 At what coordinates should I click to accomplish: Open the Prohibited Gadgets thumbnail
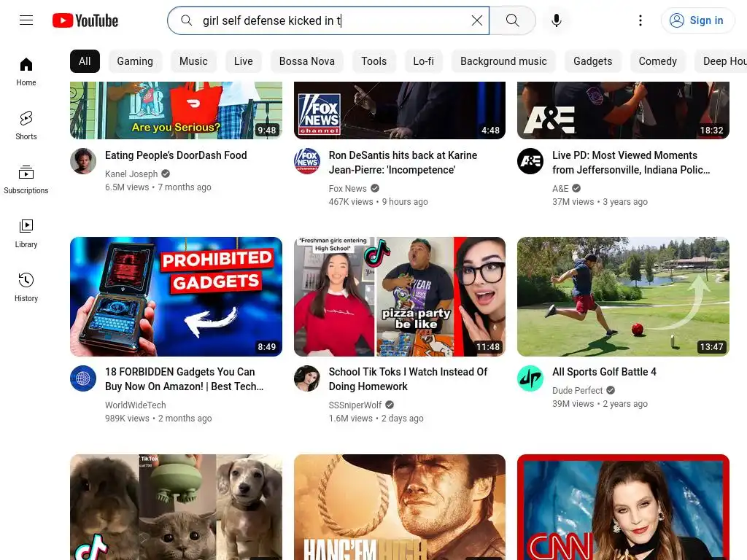(176, 297)
